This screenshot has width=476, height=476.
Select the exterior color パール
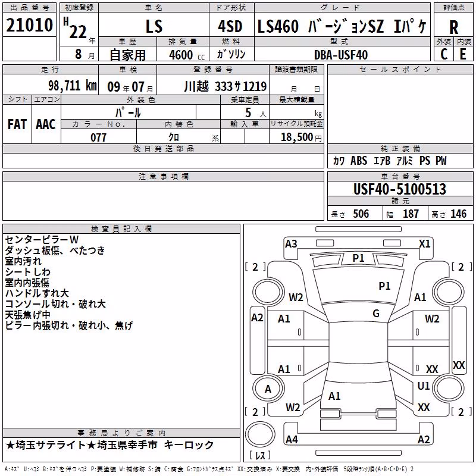[x=128, y=112]
